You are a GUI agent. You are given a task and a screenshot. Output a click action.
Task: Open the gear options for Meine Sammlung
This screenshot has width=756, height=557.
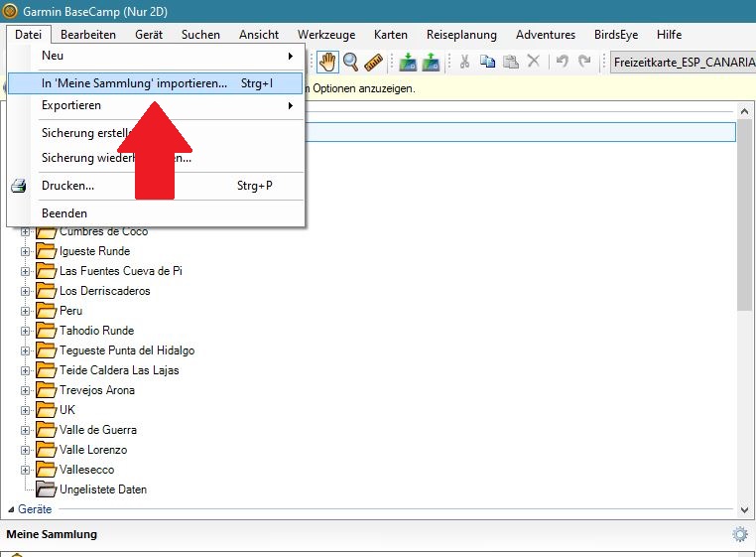click(x=740, y=534)
